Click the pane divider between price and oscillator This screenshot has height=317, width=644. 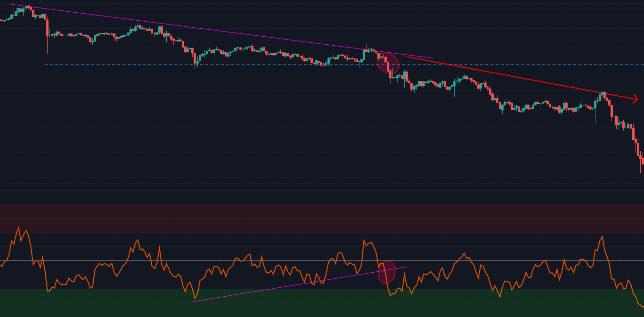(283, 190)
